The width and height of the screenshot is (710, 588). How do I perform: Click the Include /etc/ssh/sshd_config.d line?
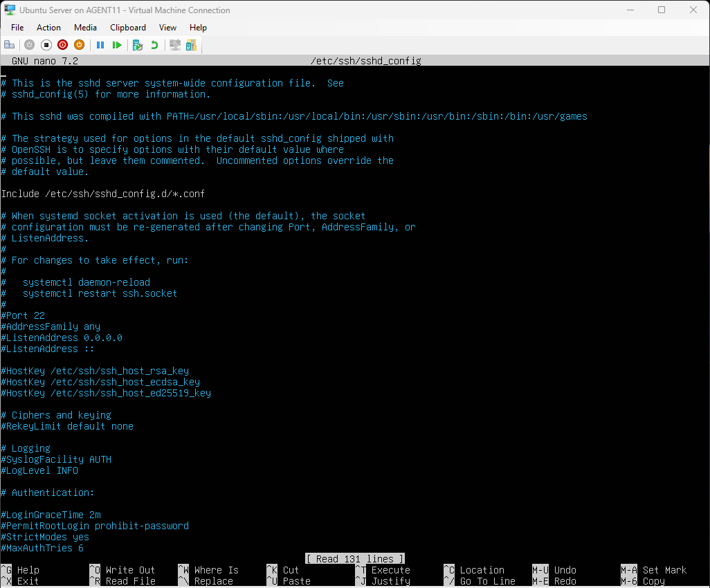(103, 194)
